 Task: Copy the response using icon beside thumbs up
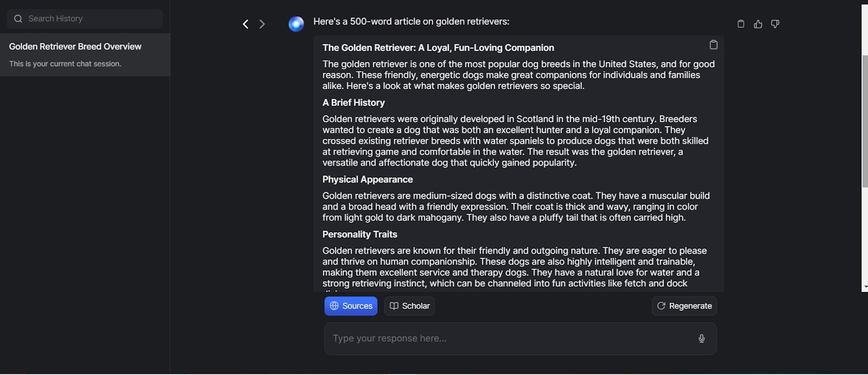click(x=741, y=24)
